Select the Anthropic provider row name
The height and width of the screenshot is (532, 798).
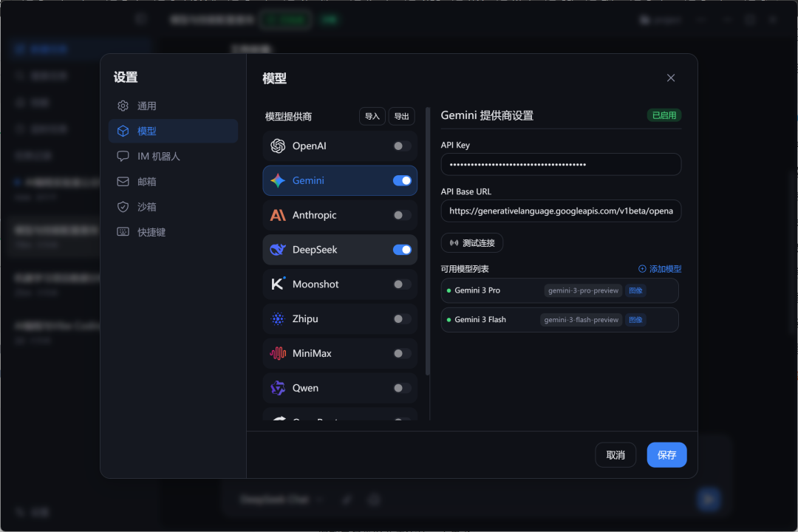[315, 215]
